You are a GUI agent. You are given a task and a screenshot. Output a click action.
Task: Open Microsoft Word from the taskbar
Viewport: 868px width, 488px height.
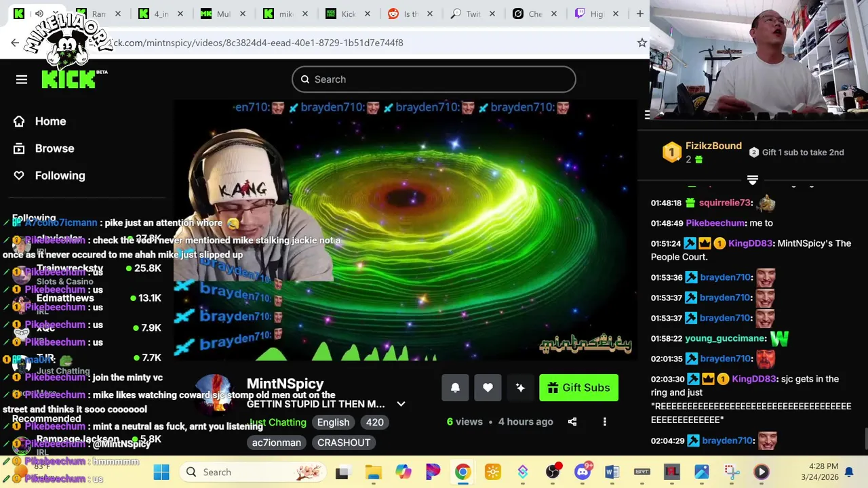pyautogui.click(x=612, y=472)
